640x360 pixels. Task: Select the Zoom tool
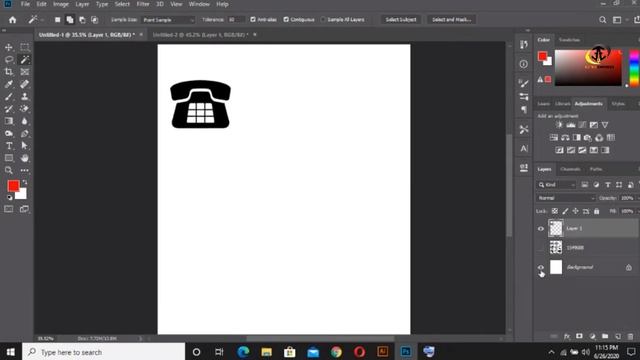click(x=9, y=170)
